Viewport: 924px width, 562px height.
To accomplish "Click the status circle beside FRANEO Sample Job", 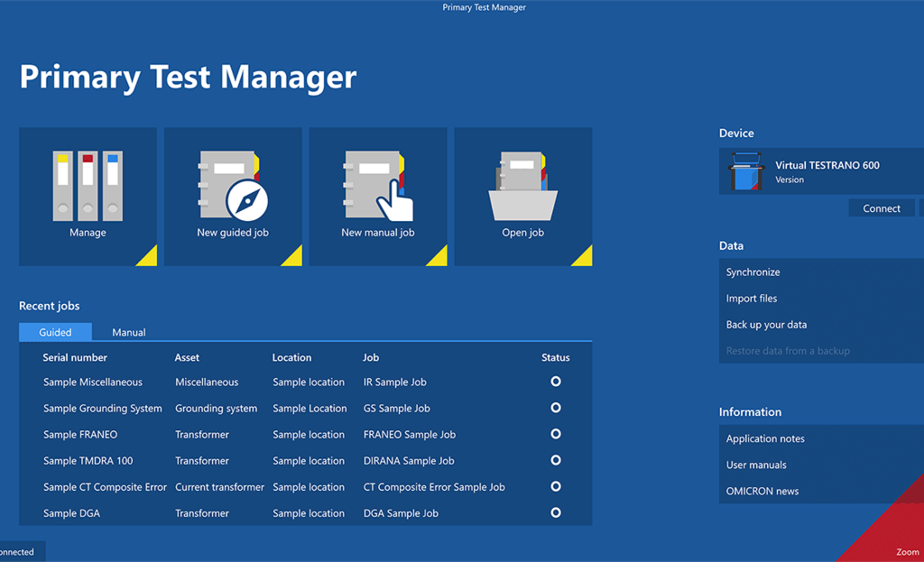I will click(x=555, y=434).
